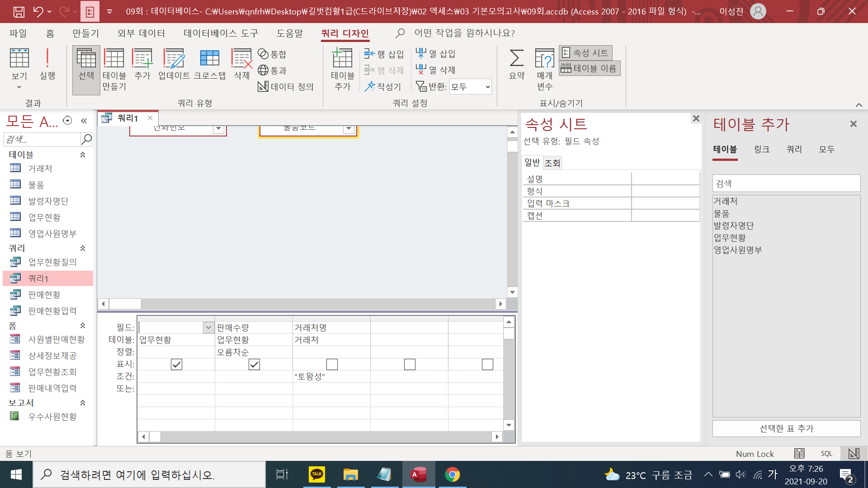This screenshot has width=868, height=488.
Task: Open KakaoTalk from the taskbar
Action: click(316, 474)
